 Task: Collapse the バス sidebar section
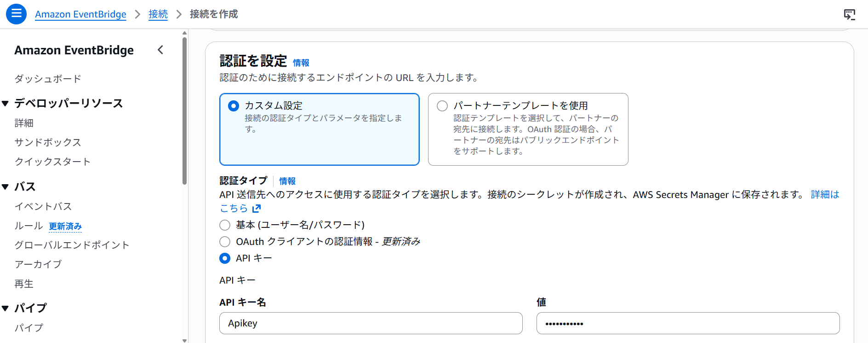point(6,187)
